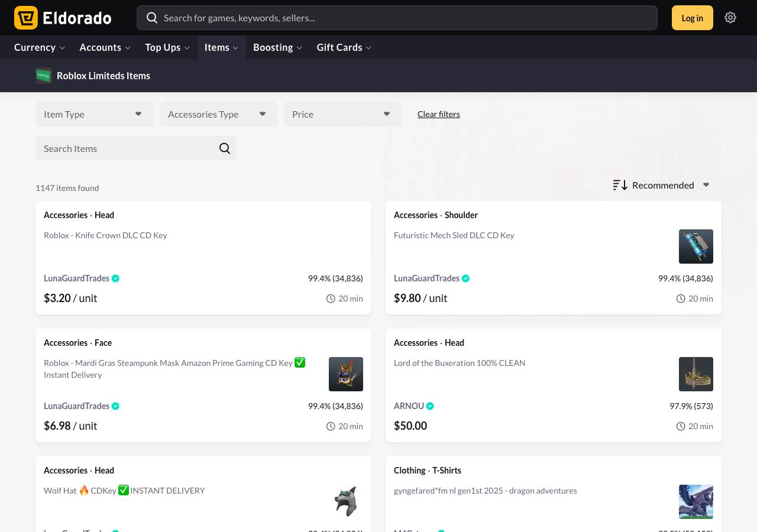
Task: Open the gyngefared dragon adventures listing title
Action: [486, 491]
